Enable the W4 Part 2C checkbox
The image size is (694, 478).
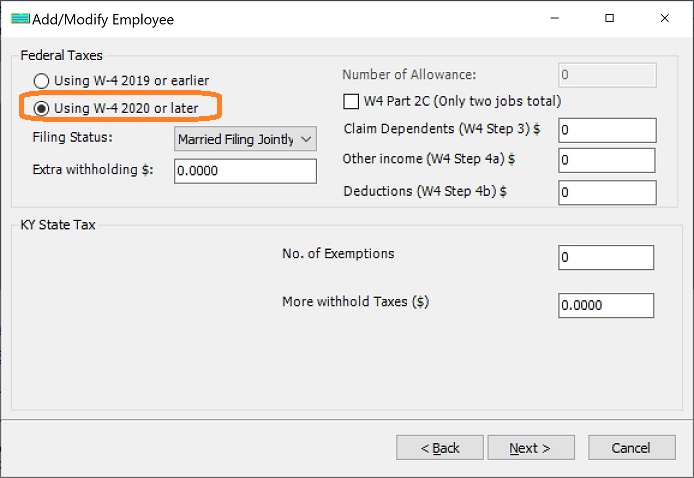coord(351,101)
